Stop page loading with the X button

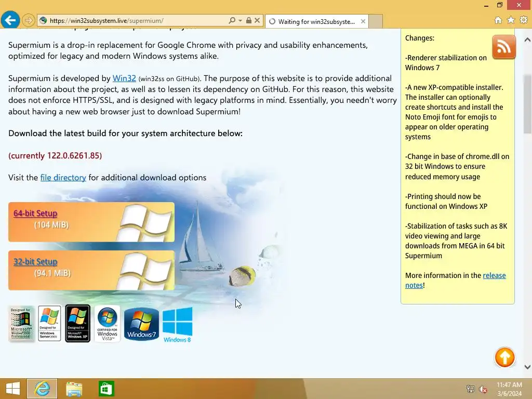point(257,20)
